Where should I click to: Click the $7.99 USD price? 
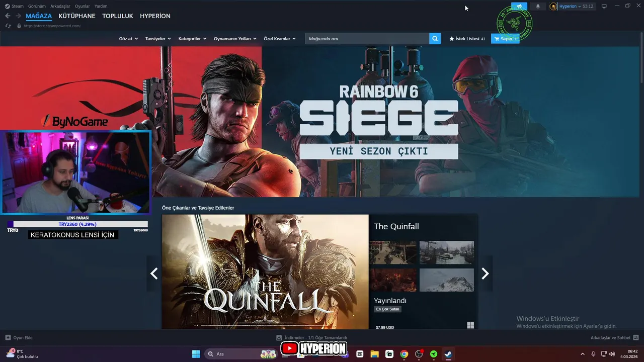tap(385, 327)
